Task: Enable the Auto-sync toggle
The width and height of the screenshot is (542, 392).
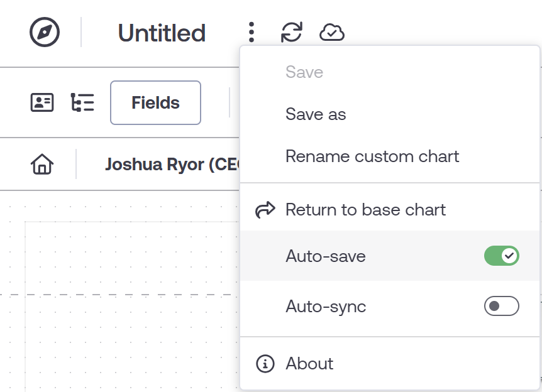Action: [x=502, y=307]
